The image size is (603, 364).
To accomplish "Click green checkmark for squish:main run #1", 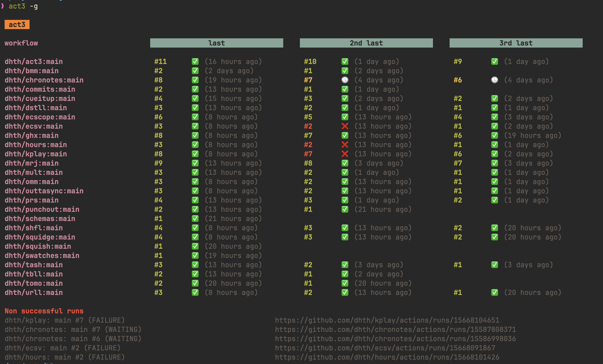I will (195, 246).
